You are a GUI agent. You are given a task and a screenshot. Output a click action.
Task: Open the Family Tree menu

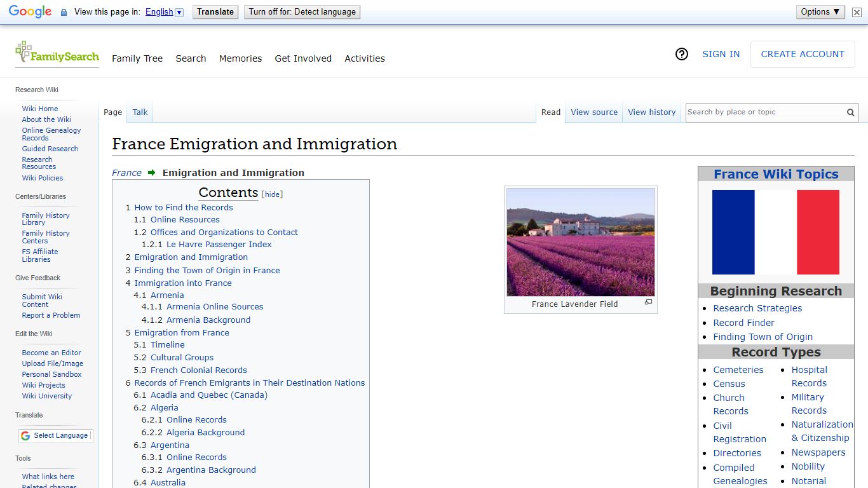(x=137, y=58)
